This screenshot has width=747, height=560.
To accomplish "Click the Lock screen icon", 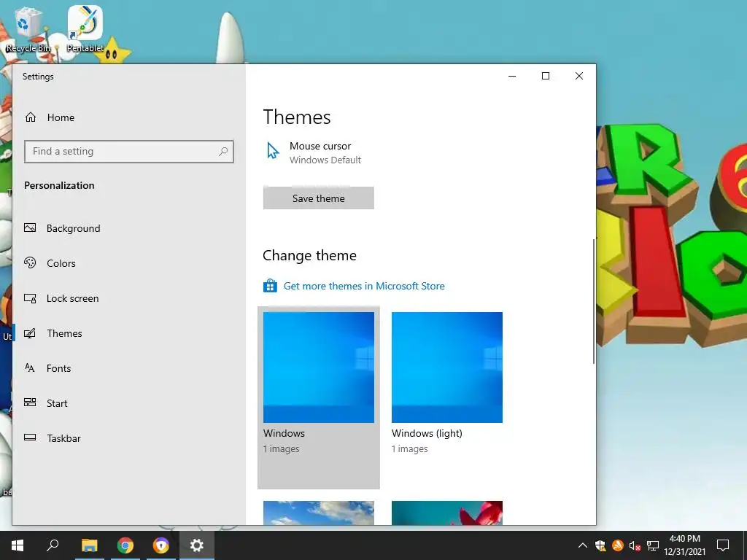I will 30,298.
